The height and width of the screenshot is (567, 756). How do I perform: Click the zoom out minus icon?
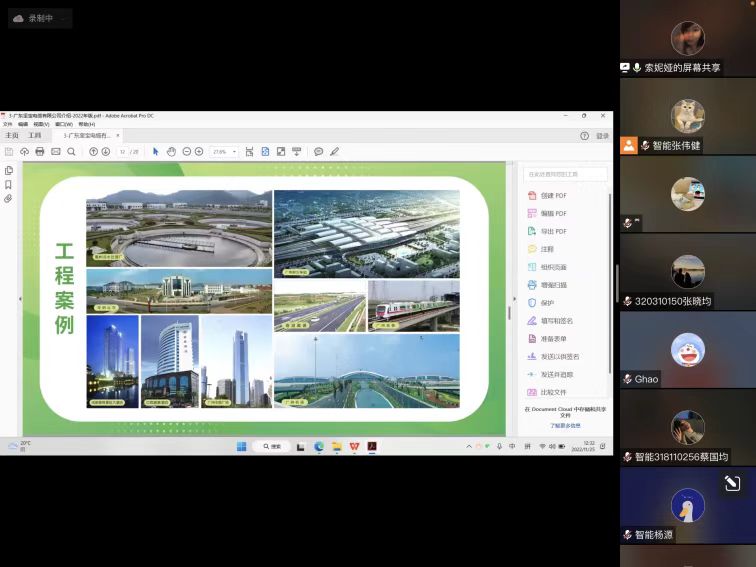coord(186,151)
